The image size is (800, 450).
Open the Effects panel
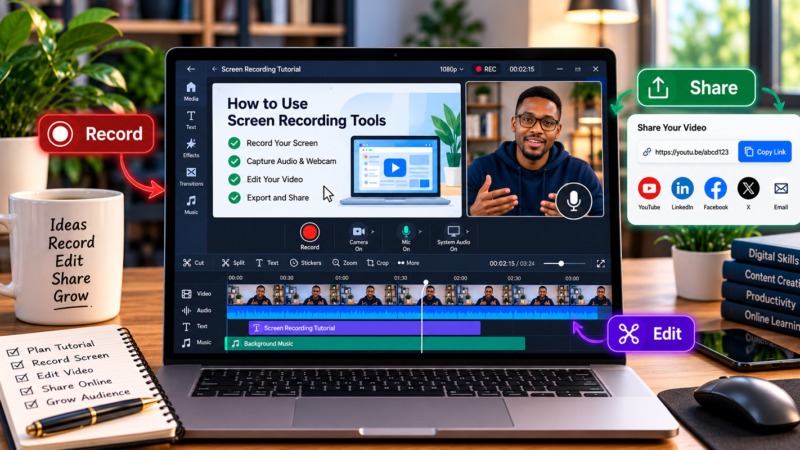click(x=191, y=148)
